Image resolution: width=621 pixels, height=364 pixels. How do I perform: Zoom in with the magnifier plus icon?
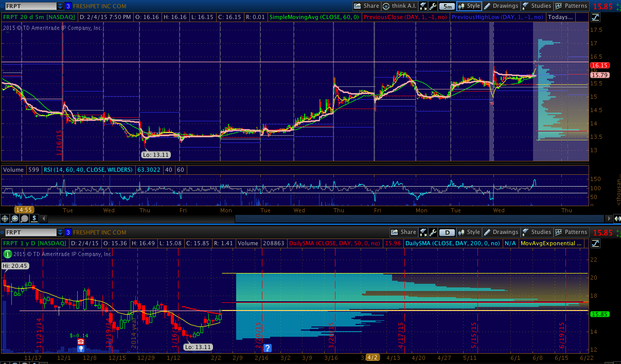(x=15, y=219)
